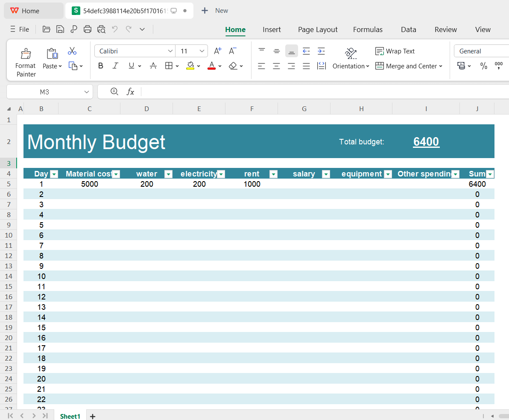Image resolution: width=509 pixels, height=420 pixels.
Task: Open the Calibri font name dropdown
Action: tap(170, 51)
